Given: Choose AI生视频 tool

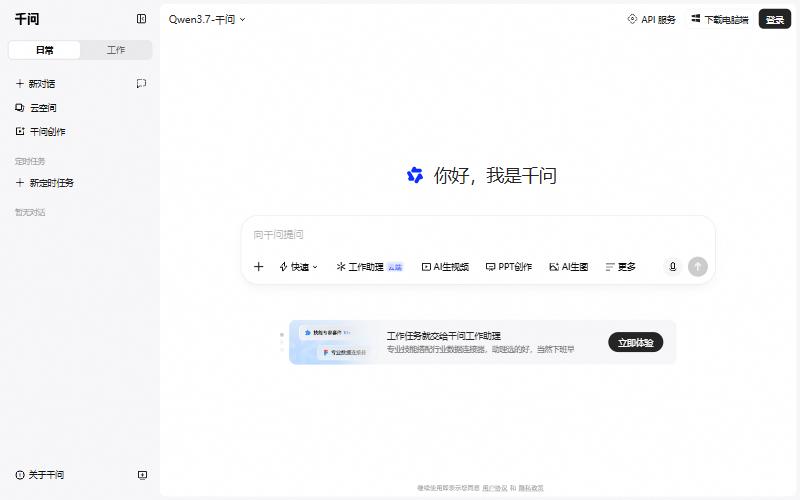Looking at the screenshot, I should tap(445, 267).
